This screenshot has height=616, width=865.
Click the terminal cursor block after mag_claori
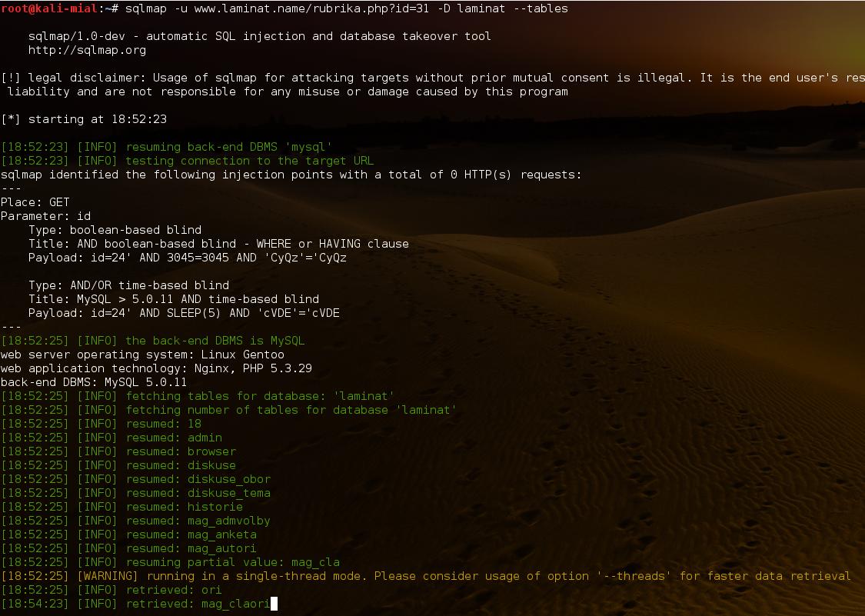(274, 603)
